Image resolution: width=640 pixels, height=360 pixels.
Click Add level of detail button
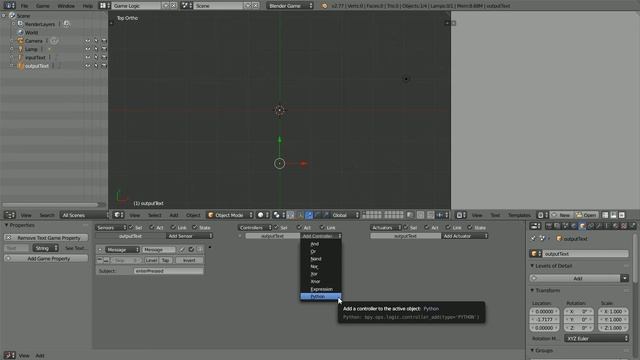click(575, 278)
